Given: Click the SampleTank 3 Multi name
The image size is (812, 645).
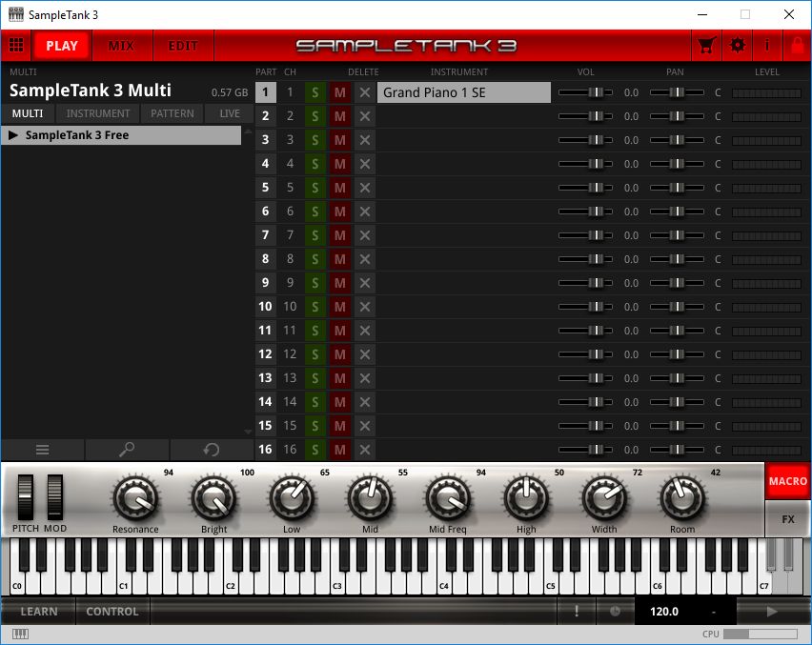Looking at the screenshot, I should [x=91, y=91].
